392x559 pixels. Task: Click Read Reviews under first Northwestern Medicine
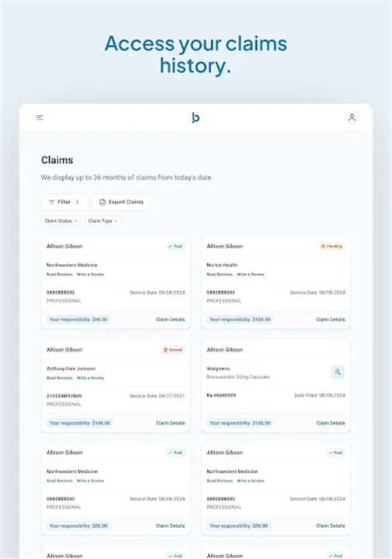click(60, 275)
